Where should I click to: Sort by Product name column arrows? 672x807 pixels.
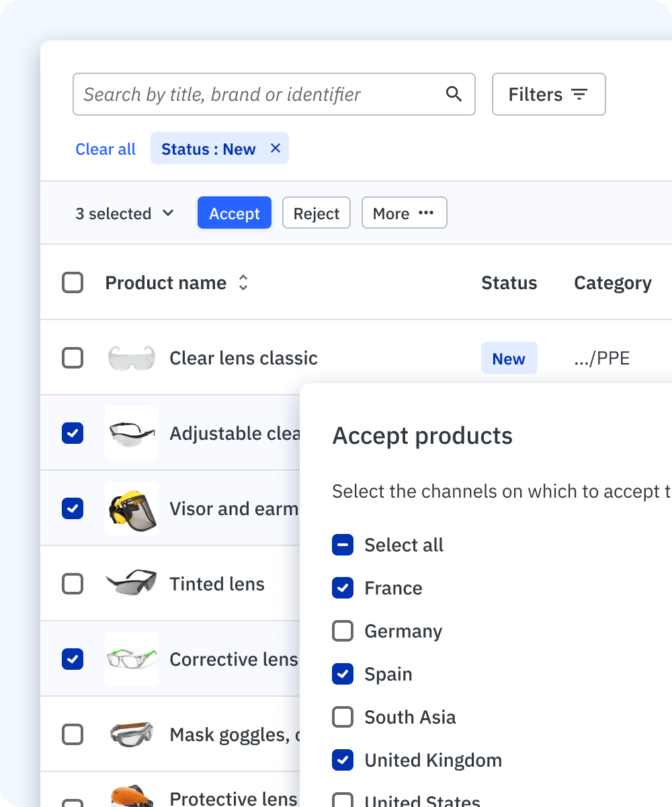coord(243,283)
